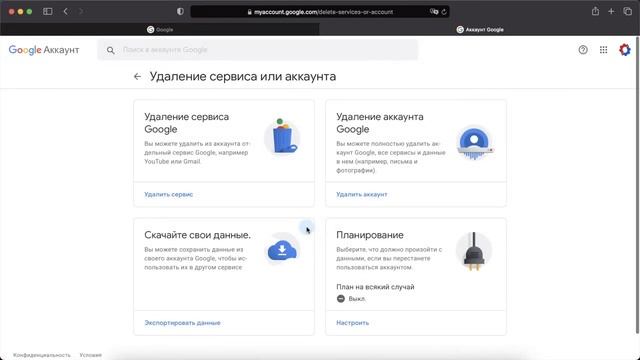Show the tab overview icon
Image resolution: width=640 pixels, height=360 pixels.
pyautogui.click(x=627, y=11)
